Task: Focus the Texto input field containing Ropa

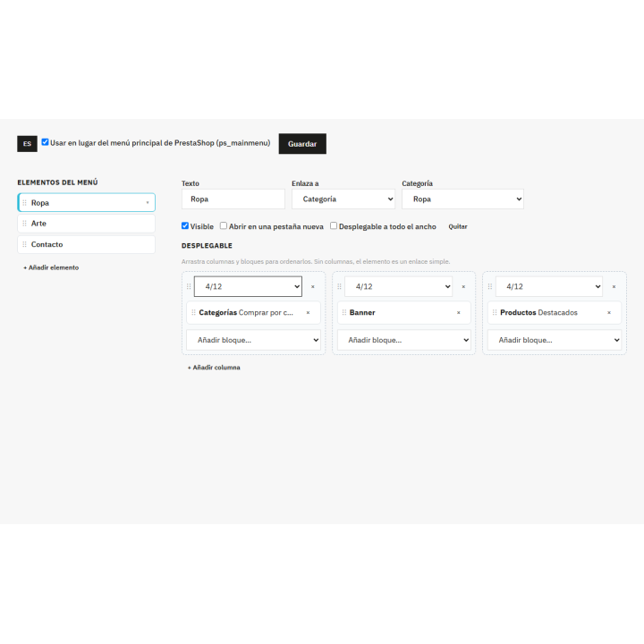Action: [233, 199]
